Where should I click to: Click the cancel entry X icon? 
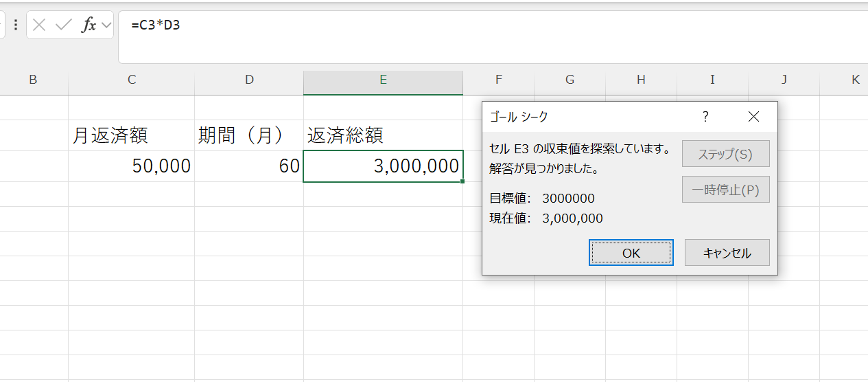point(39,25)
